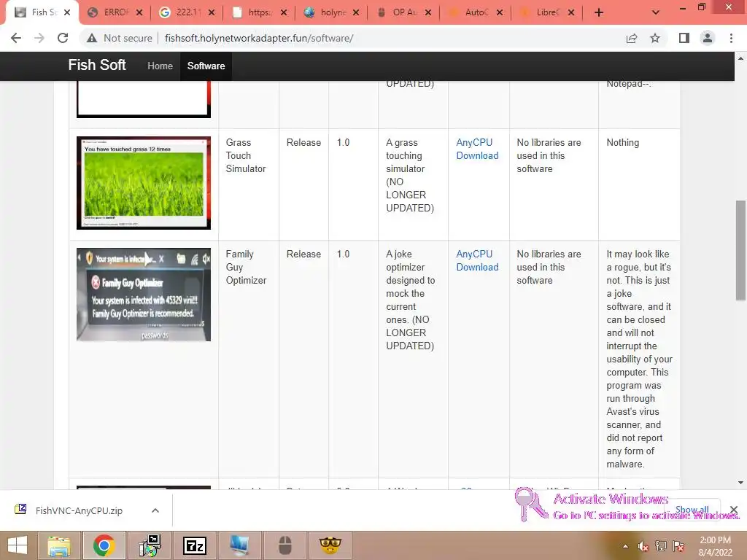The image size is (747, 560).
Task: Reload the current page
Action: click(x=63, y=38)
